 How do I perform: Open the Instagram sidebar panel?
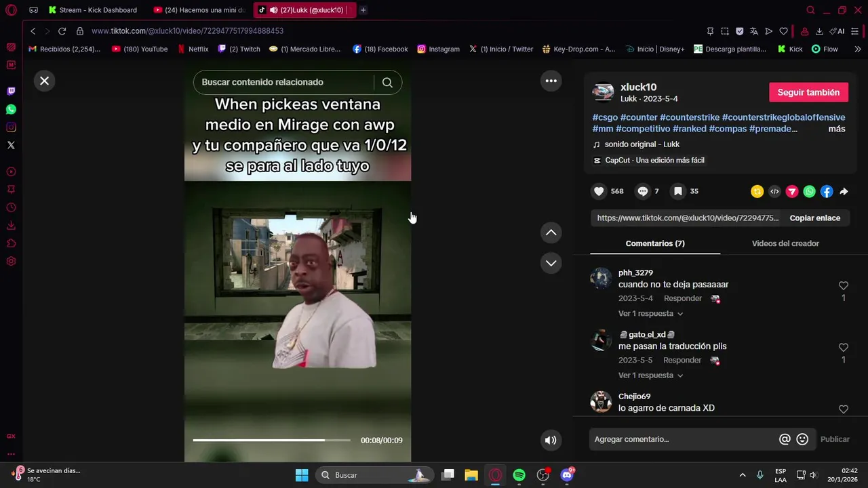[11, 127]
